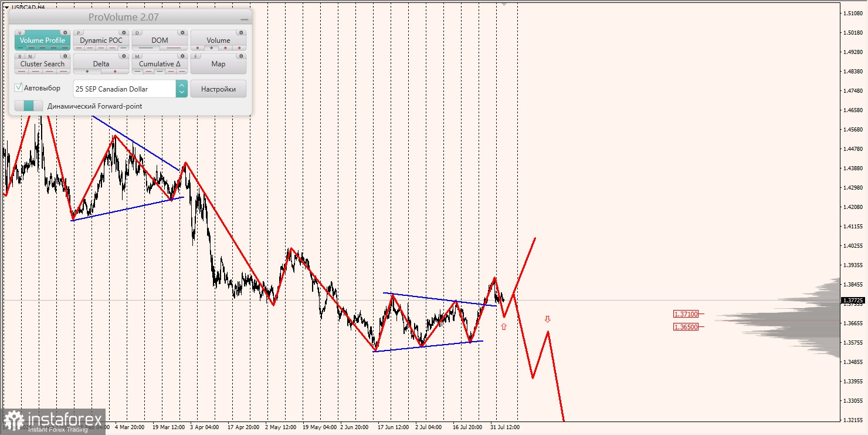Open Dynamic POC gear settings
The height and width of the screenshot is (435, 868).
(x=124, y=32)
